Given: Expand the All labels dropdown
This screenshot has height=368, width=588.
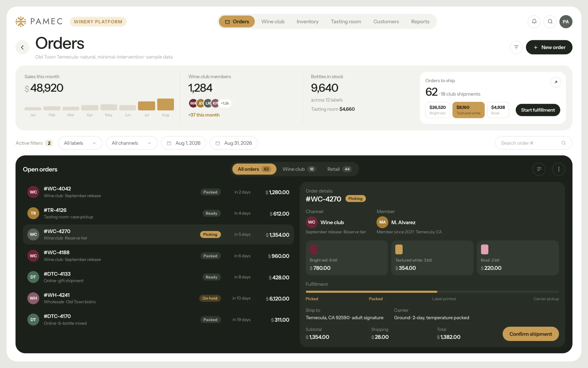Looking at the screenshot, I should tap(80, 143).
